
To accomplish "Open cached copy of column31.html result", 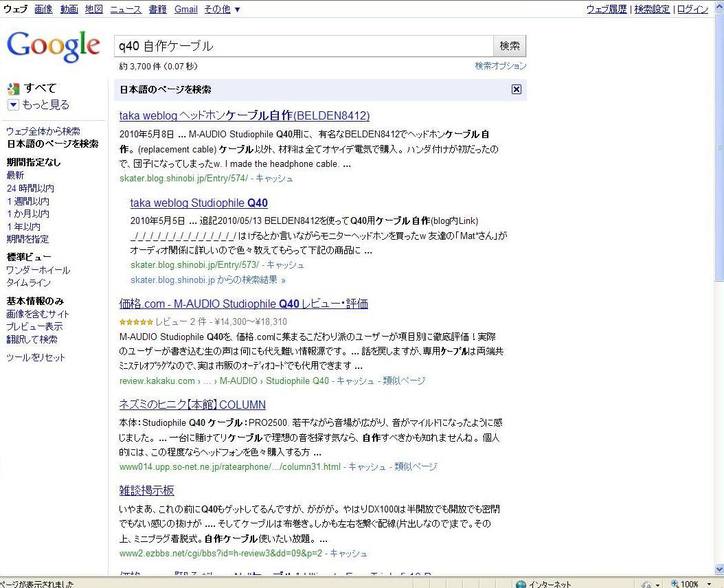I will tap(367, 466).
